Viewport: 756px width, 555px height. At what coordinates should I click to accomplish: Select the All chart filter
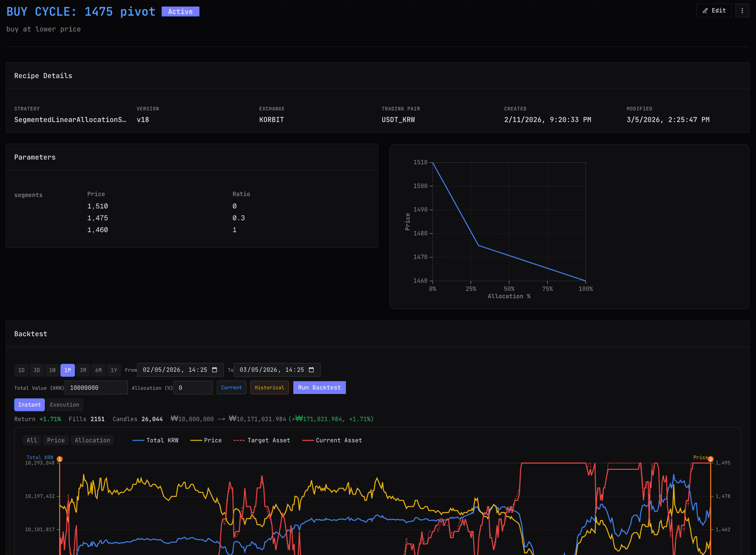[31, 440]
